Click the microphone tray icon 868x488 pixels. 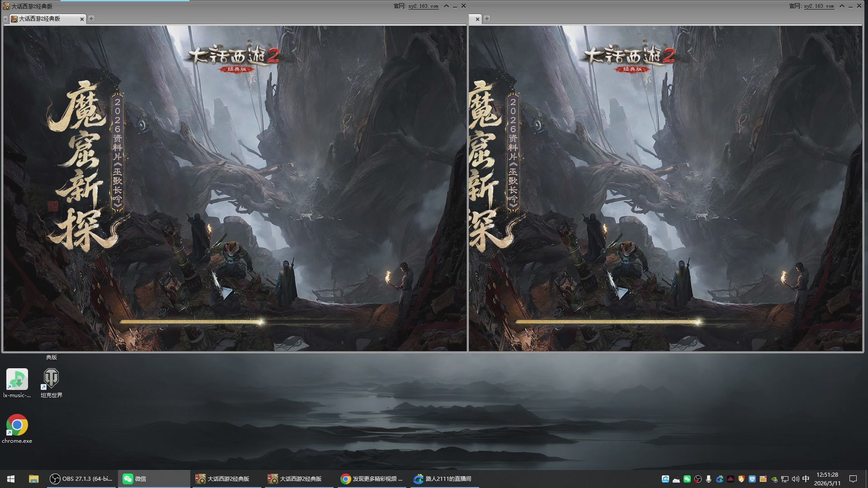[x=709, y=479]
